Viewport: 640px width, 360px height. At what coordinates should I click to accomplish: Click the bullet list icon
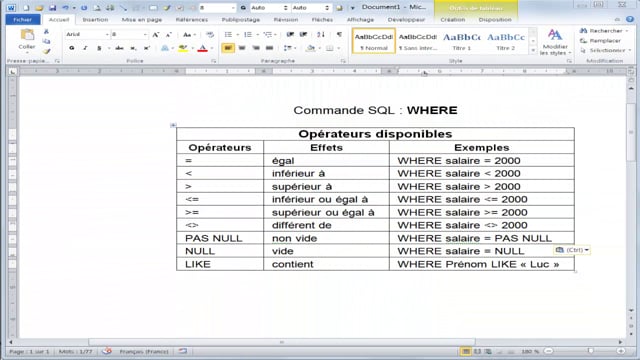pos(228,35)
